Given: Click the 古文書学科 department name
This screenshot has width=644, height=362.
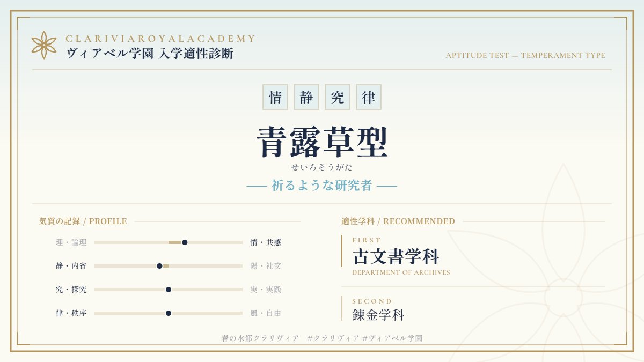Looking at the screenshot, I should 396,257.
